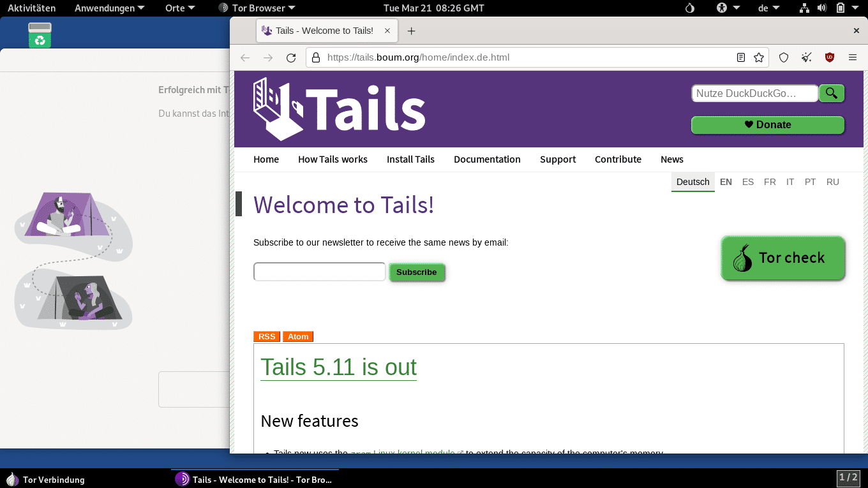This screenshot has width=868, height=488.
Task: Open How Tails works page
Action: (333, 159)
